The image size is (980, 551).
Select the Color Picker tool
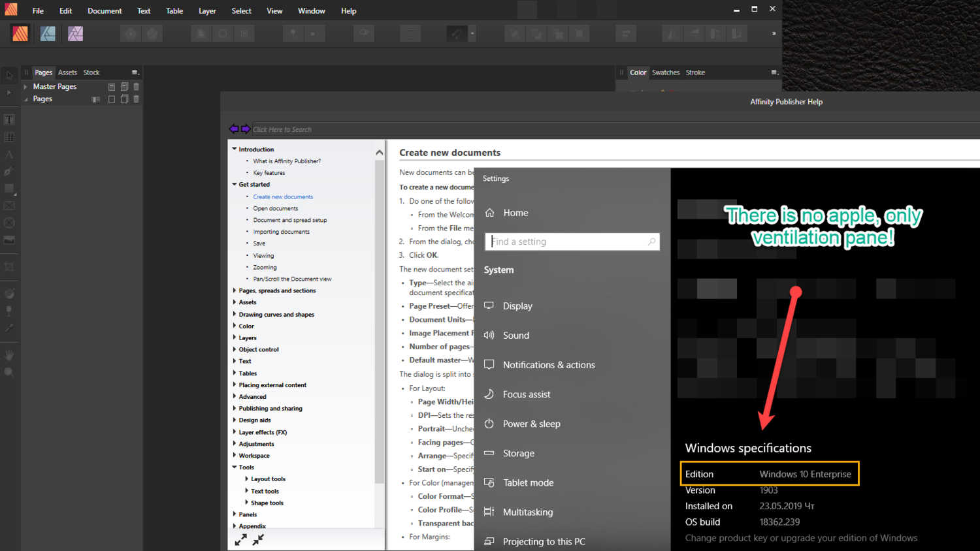[x=9, y=328]
